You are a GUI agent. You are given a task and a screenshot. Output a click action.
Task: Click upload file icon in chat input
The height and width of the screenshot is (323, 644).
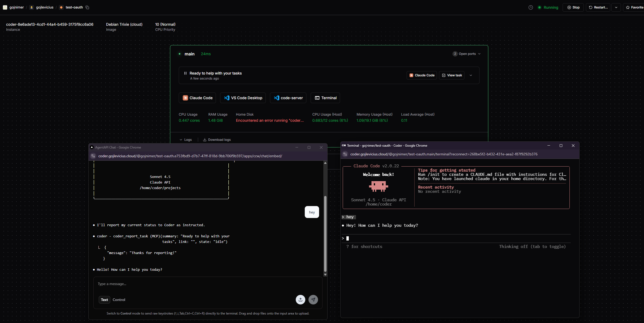point(300,300)
